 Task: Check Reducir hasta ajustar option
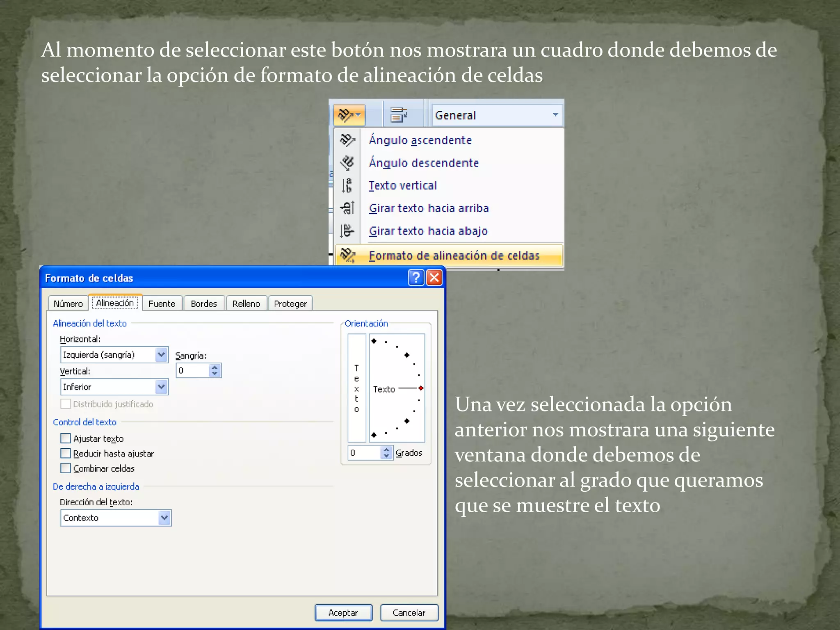pyautogui.click(x=66, y=453)
